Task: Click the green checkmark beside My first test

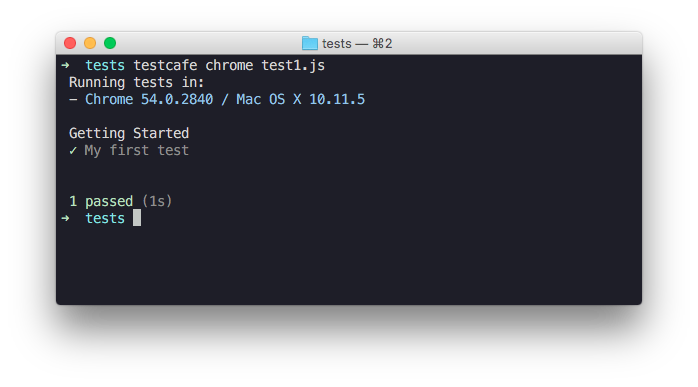Action: pos(73,151)
